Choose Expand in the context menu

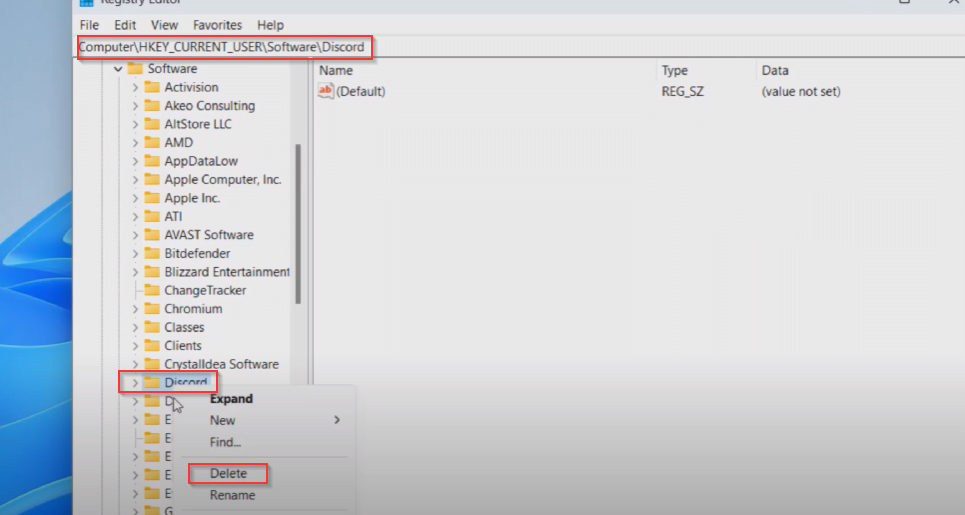click(x=231, y=399)
